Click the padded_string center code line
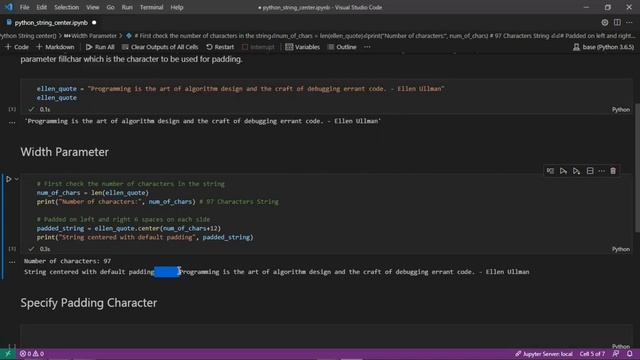The width and height of the screenshot is (640, 360). point(129,228)
